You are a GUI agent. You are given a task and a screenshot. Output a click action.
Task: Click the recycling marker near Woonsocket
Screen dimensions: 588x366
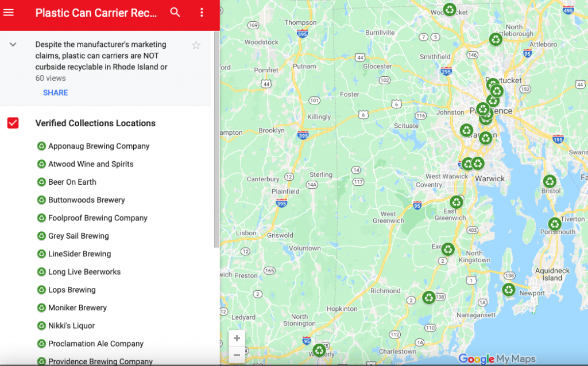coord(450,9)
